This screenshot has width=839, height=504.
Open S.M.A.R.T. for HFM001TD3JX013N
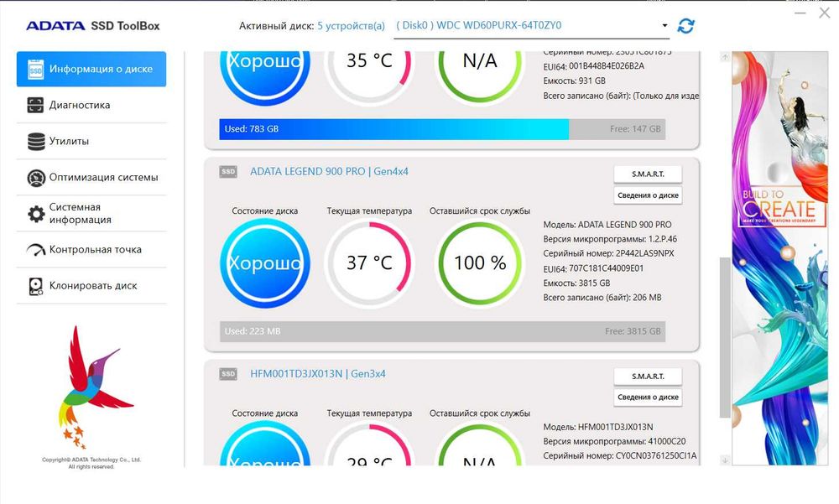[x=648, y=377]
